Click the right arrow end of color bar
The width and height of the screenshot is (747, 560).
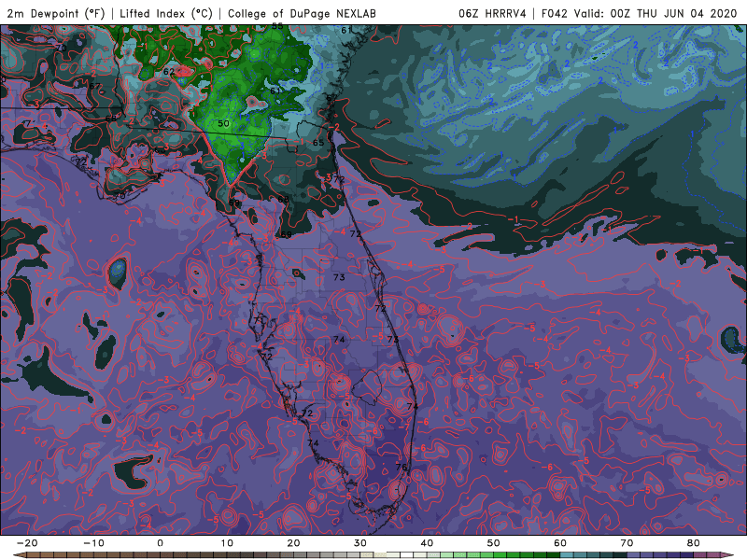pyautogui.click(x=727, y=555)
